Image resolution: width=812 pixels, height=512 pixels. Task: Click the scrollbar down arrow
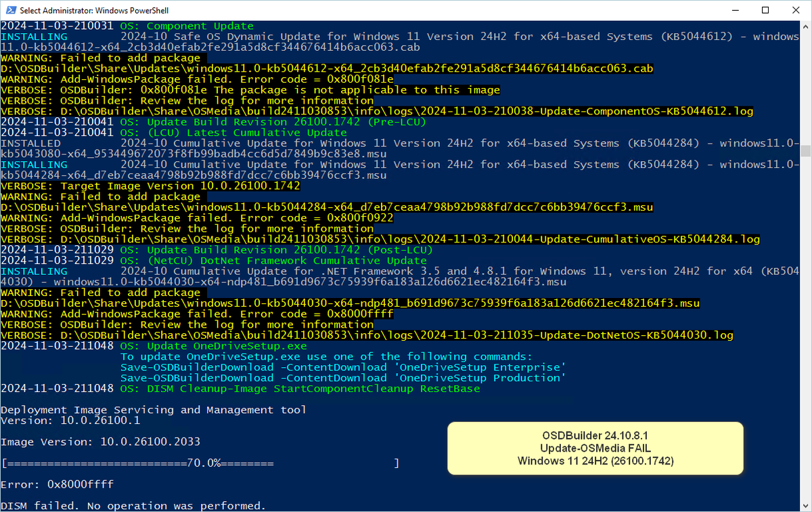click(806, 506)
